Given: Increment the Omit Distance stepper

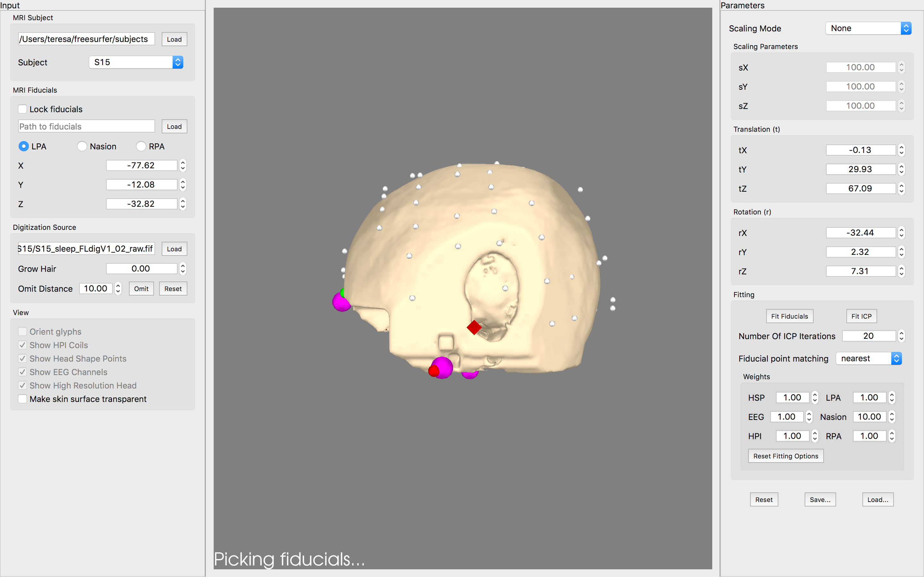Looking at the screenshot, I should (x=118, y=286).
